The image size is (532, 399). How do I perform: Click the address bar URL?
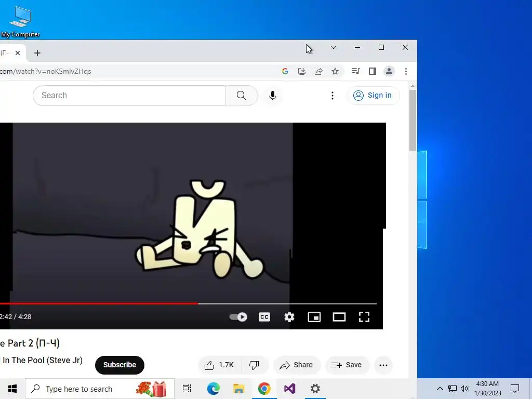[46, 71]
